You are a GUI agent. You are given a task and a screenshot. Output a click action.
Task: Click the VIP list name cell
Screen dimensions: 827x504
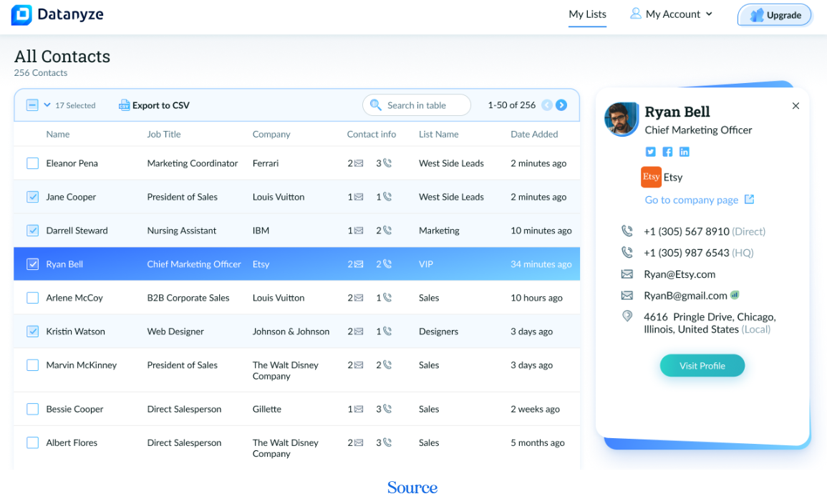click(425, 264)
